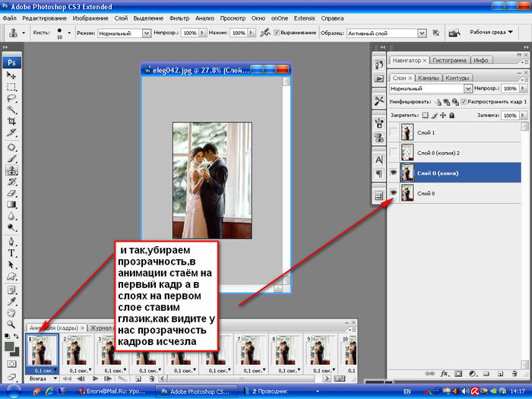
Task: Select the Hand tool
Action: pos(11,313)
